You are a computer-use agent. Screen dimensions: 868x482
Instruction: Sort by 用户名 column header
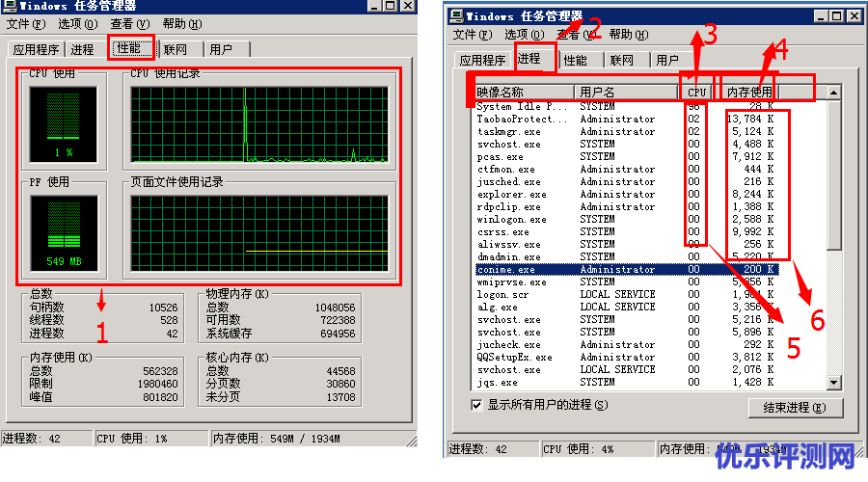point(627,92)
